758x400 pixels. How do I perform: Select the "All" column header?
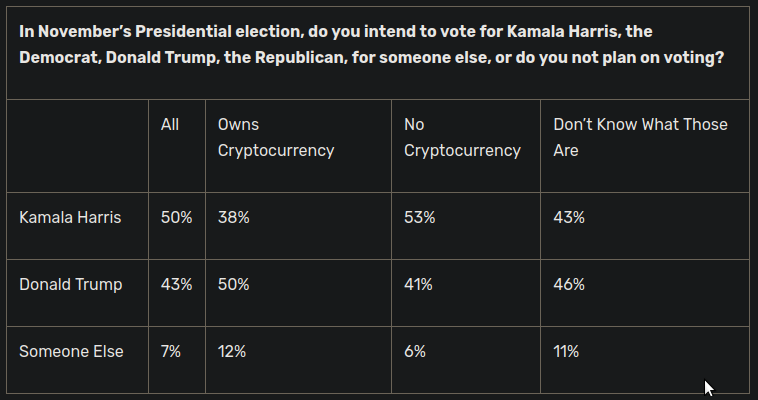coord(170,125)
